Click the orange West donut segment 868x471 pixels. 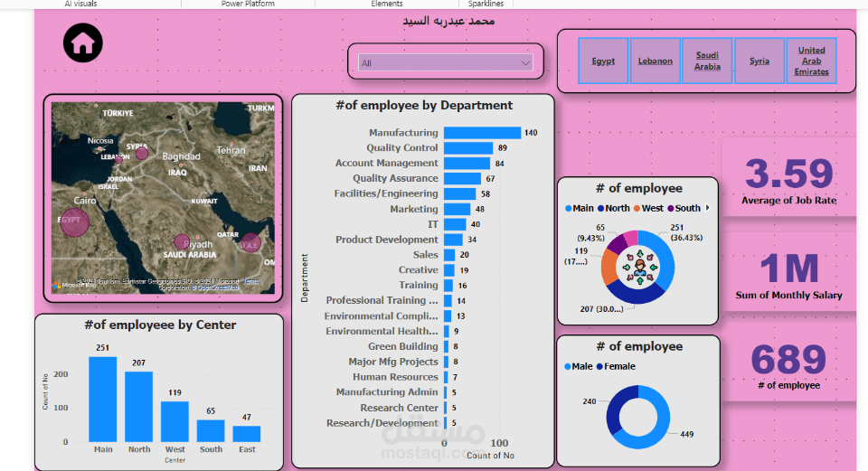pyautogui.click(x=609, y=267)
